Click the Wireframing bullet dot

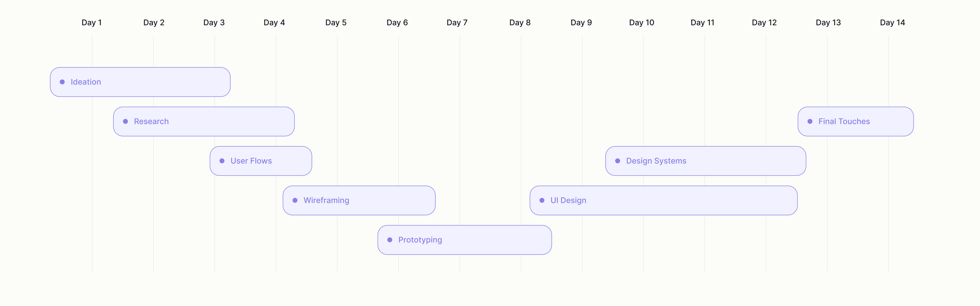point(295,200)
